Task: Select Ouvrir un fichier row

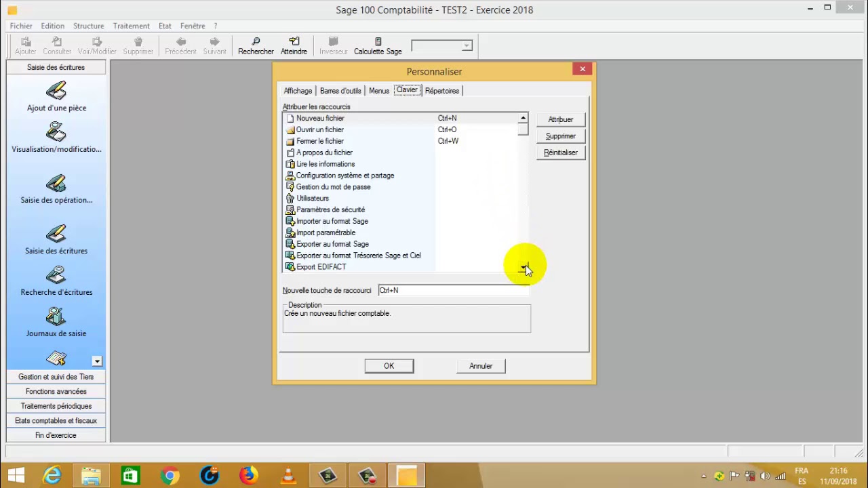Action: coord(401,129)
